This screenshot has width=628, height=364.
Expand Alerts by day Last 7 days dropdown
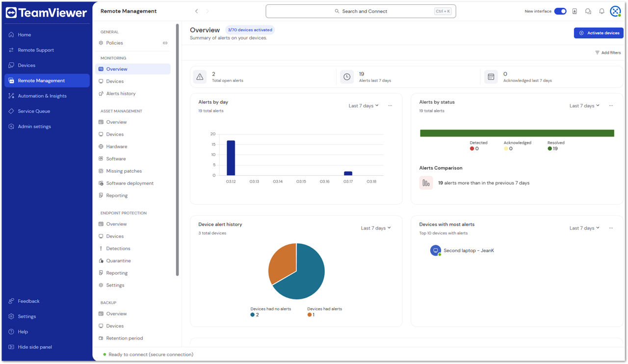pyautogui.click(x=364, y=106)
